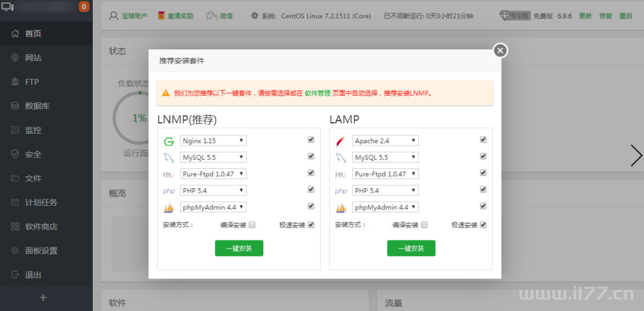
Task: Click the green Nginx logo icon
Action: coord(169,142)
